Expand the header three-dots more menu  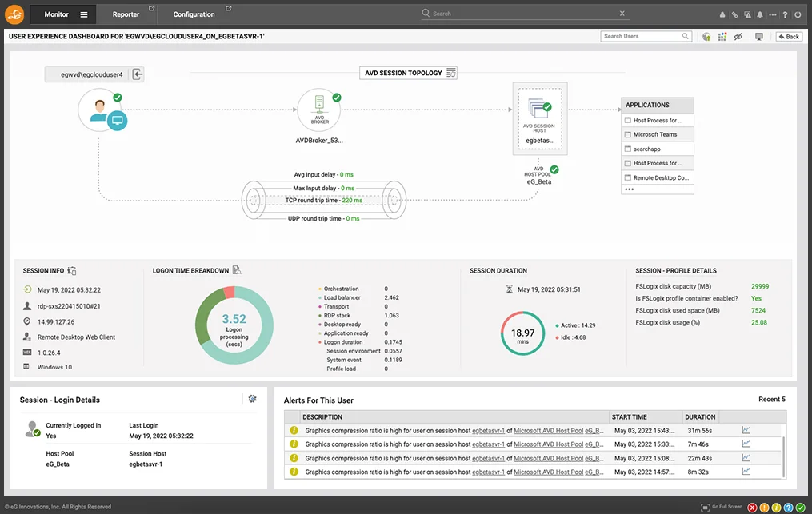773,15
